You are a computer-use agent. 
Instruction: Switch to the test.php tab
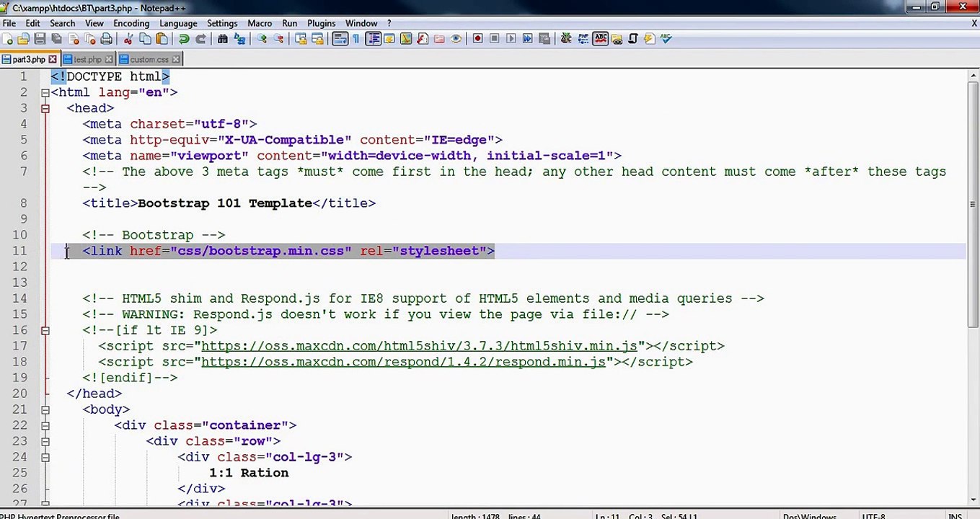pos(87,59)
